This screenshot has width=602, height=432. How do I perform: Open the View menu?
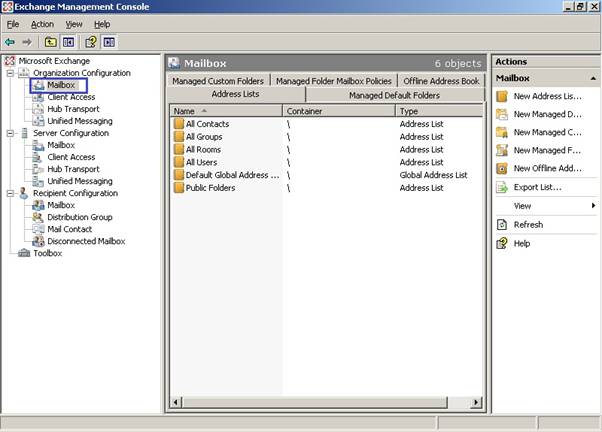pos(74,24)
